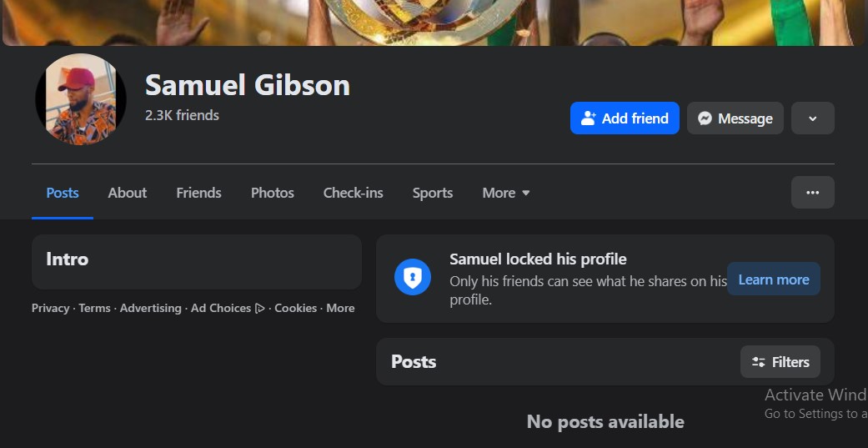The width and height of the screenshot is (868, 448).
Task: Open the Friends tab
Action: tap(198, 193)
